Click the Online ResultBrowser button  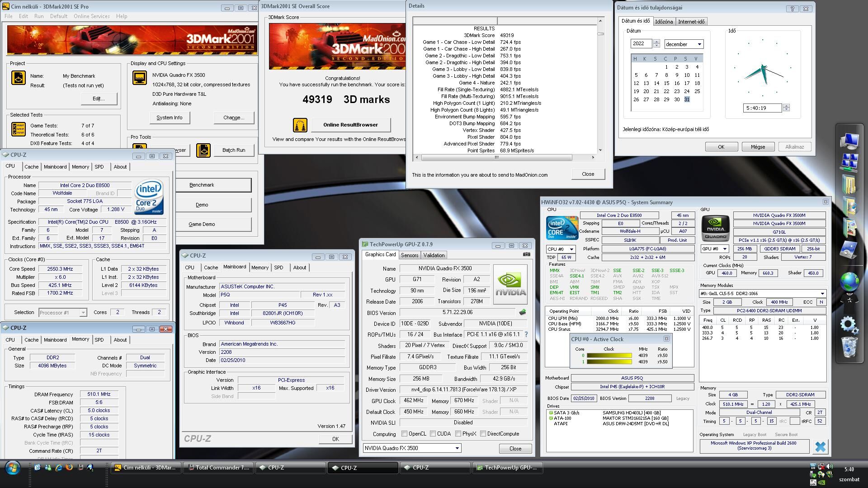pos(350,125)
